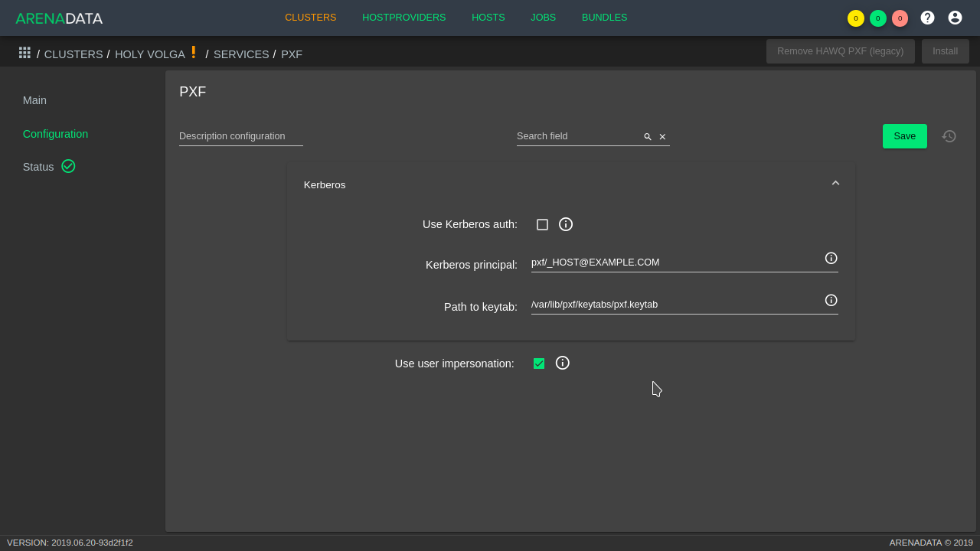Image resolution: width=980 pixels, height=551 pixels.
Task: Click info icon beside Use user impersonation
Action: (563, 363)
